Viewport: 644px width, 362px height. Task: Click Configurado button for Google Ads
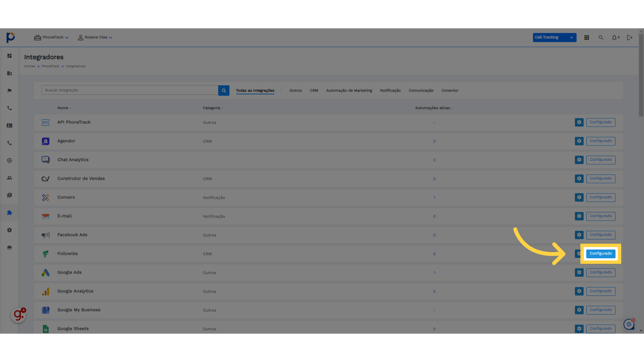point(601,273)
